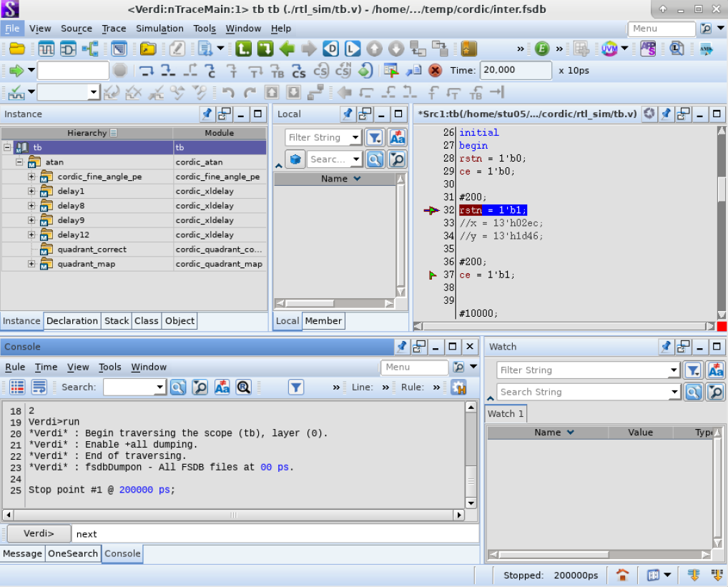Toggle the breakpoint marker on line 37
The height and width of the screenshot is (587, 728).
[x=432, y=275]
